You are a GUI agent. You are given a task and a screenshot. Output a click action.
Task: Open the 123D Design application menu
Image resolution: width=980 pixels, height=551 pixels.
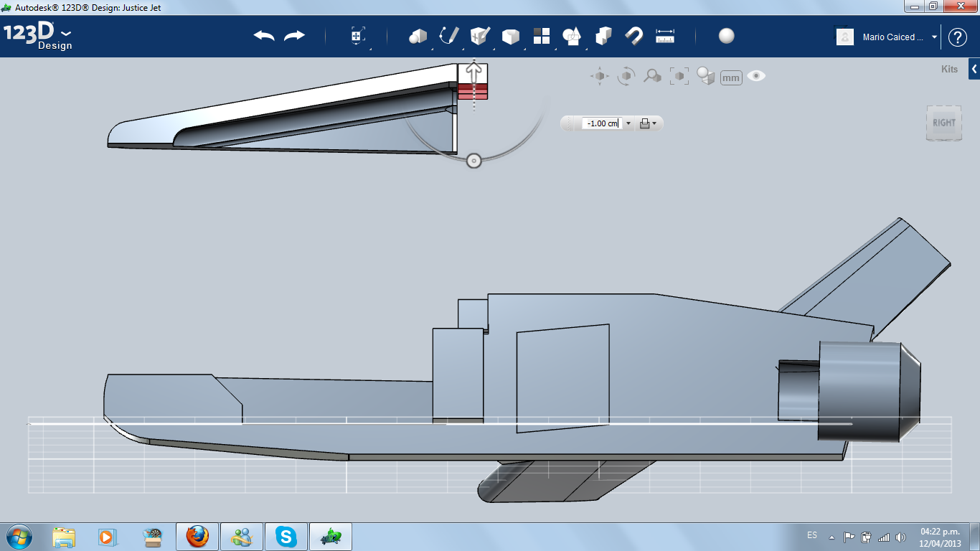click(x=37, y=37)
